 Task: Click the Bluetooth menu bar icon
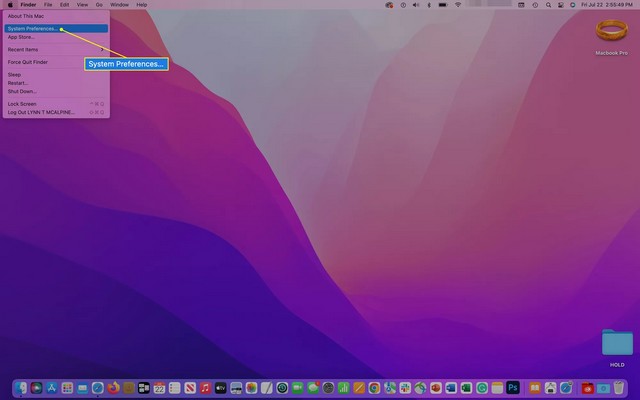[x=430, y=5]
